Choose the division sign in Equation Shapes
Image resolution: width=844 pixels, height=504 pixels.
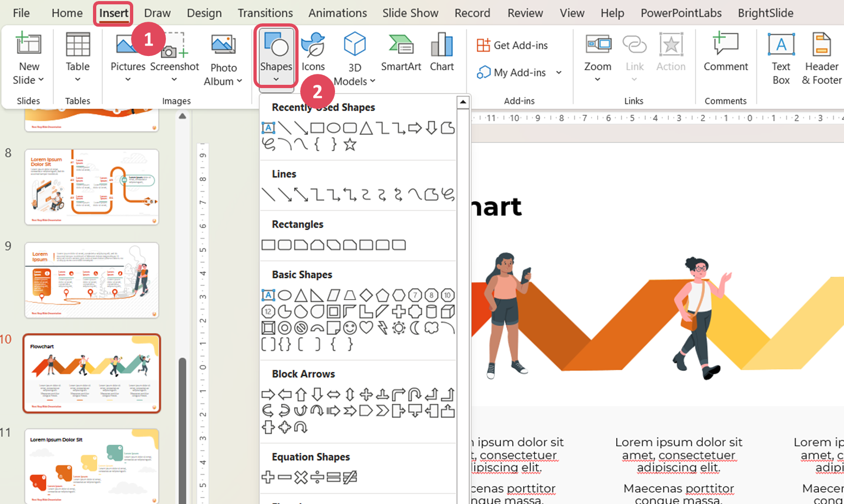317,477
